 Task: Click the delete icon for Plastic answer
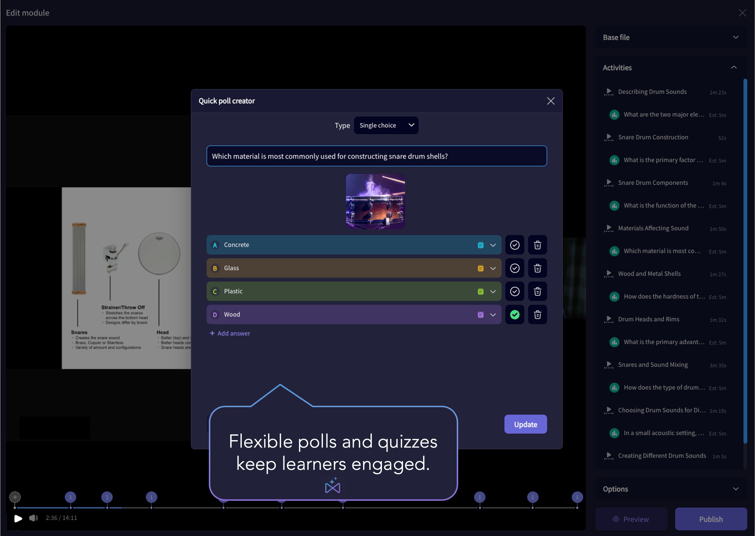coord(537,291)
